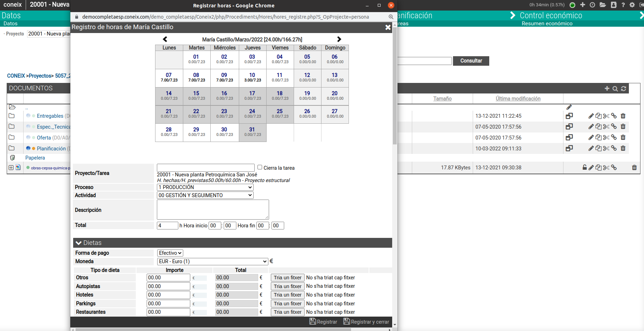Open the Actividad dropdown
644x331 pixels.
[205, 195]
